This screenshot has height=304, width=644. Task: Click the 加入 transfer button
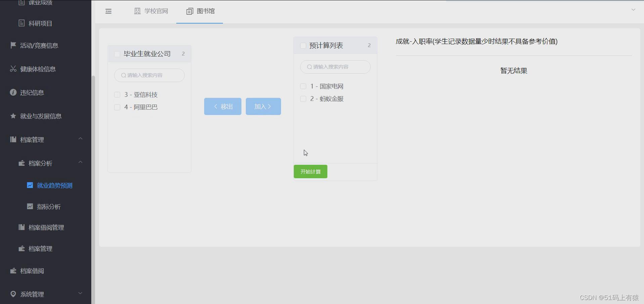263,106
